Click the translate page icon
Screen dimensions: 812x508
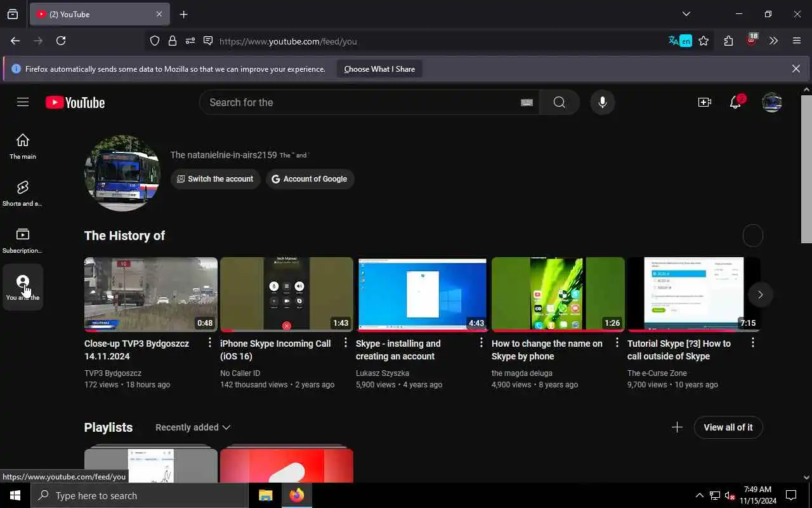[679, 41]
